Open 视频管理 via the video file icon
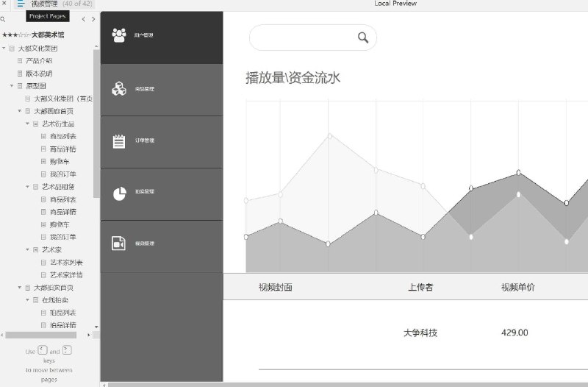 point(118,244)
